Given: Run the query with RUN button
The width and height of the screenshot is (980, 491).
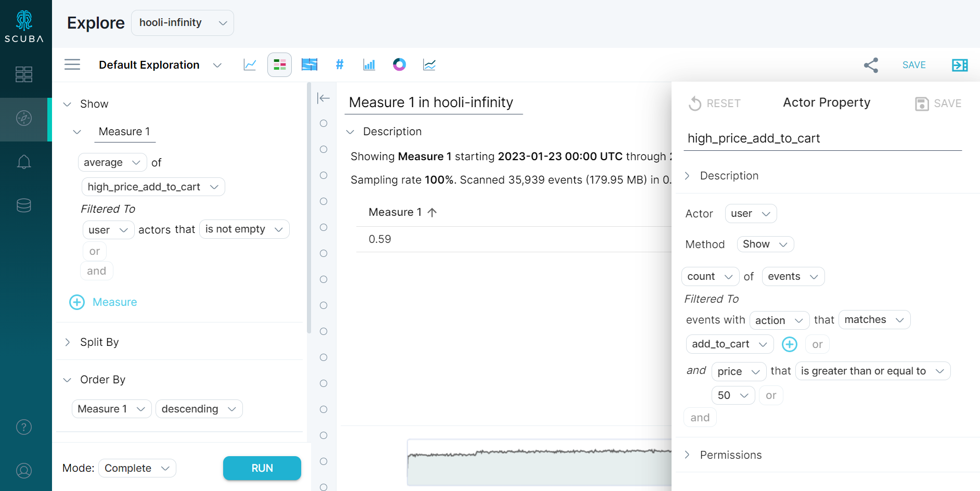Looking at the screenshot, I should (262, 468).
